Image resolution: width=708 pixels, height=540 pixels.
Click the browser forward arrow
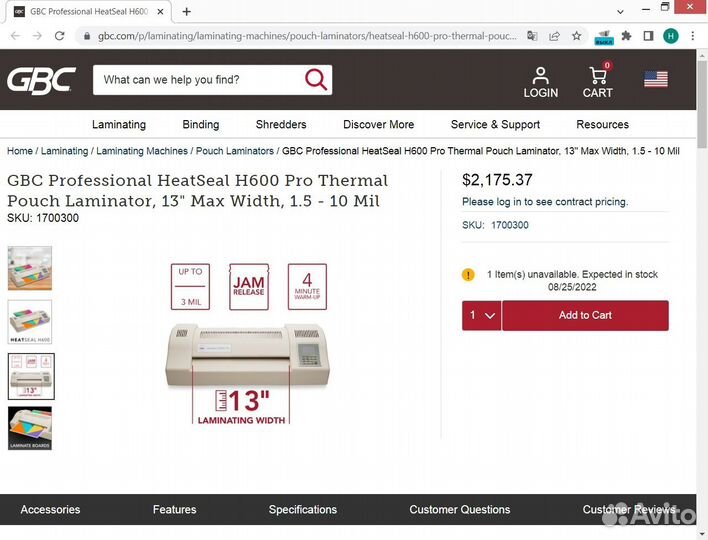[x=37, y=36]
